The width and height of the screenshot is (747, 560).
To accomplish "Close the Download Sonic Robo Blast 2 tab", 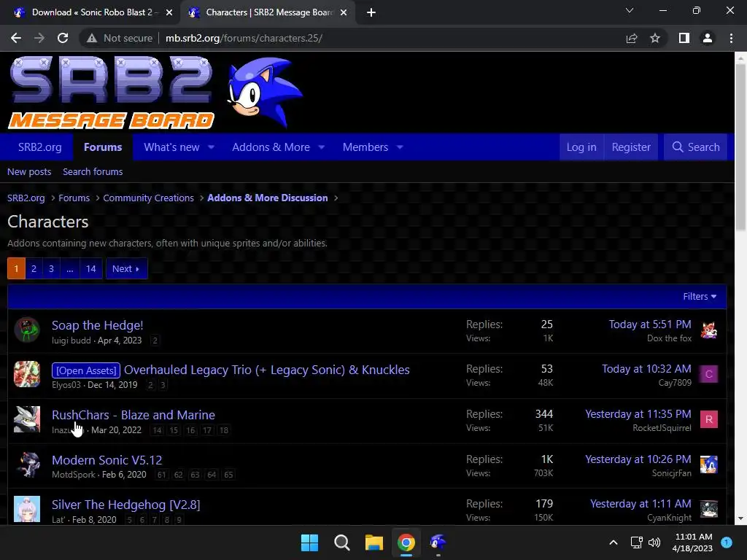I will pyautogui.click(x=169, y=12).
